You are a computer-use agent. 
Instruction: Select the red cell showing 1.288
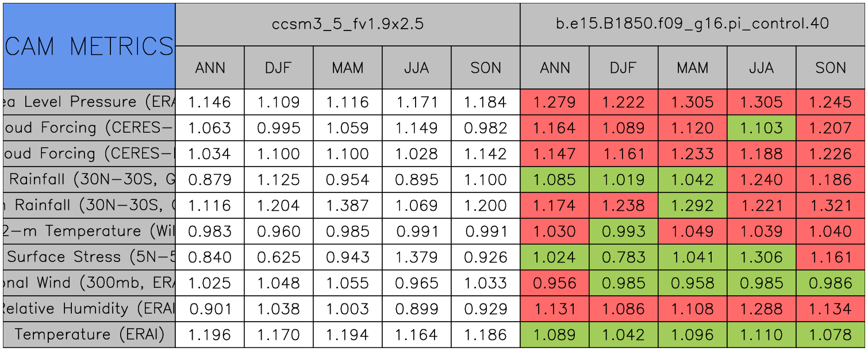(761, 309)
